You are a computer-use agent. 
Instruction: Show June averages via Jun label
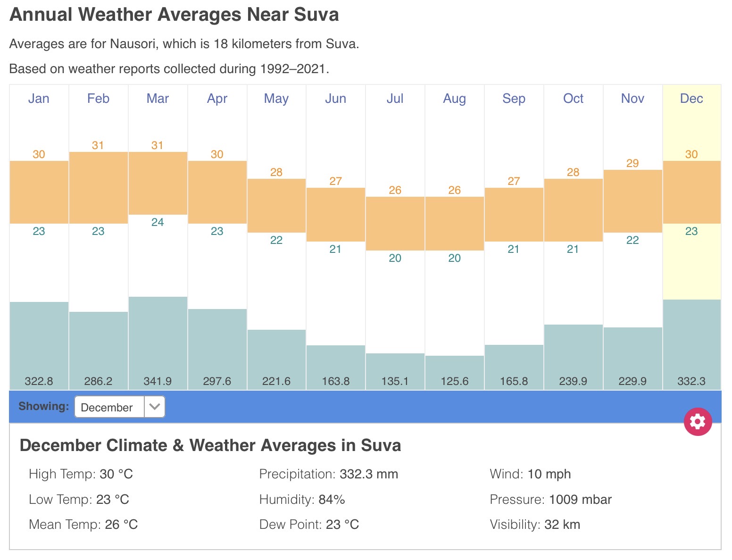click(x=335, y=99)
